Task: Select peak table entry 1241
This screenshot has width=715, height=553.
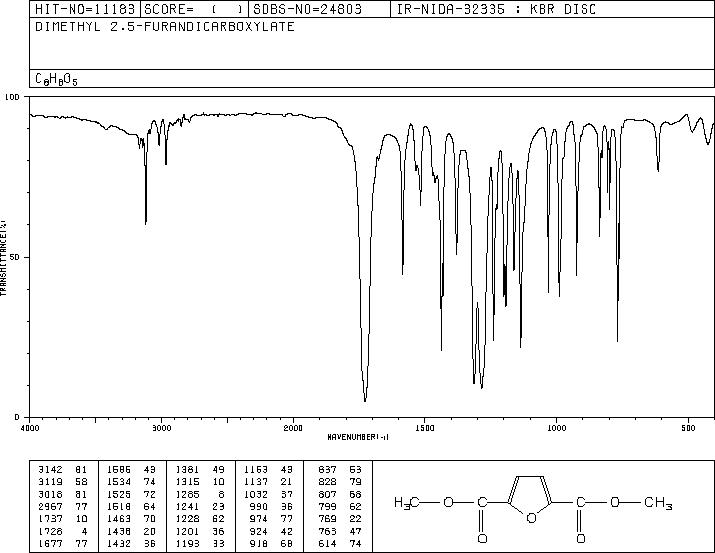Action: (201, 506)
